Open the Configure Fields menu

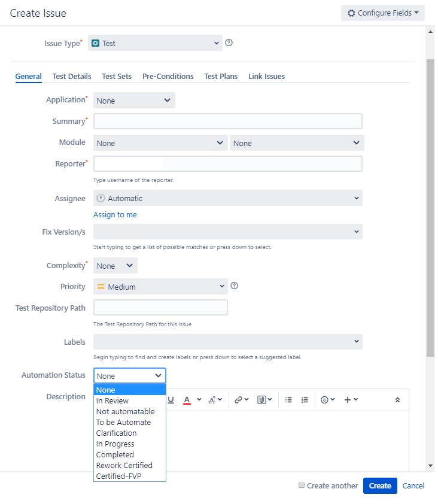point(382,13)
